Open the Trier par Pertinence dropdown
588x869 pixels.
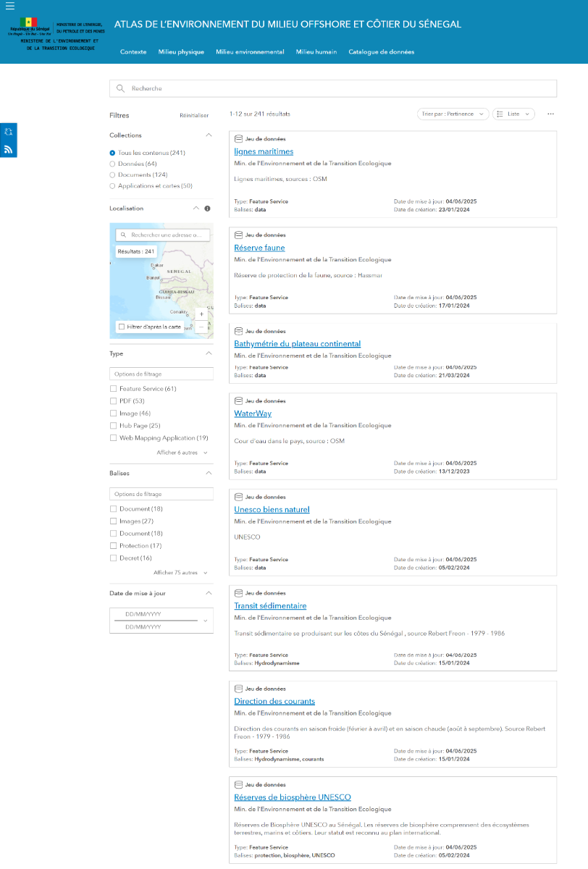pyautogui.click(x=453, y=114)
